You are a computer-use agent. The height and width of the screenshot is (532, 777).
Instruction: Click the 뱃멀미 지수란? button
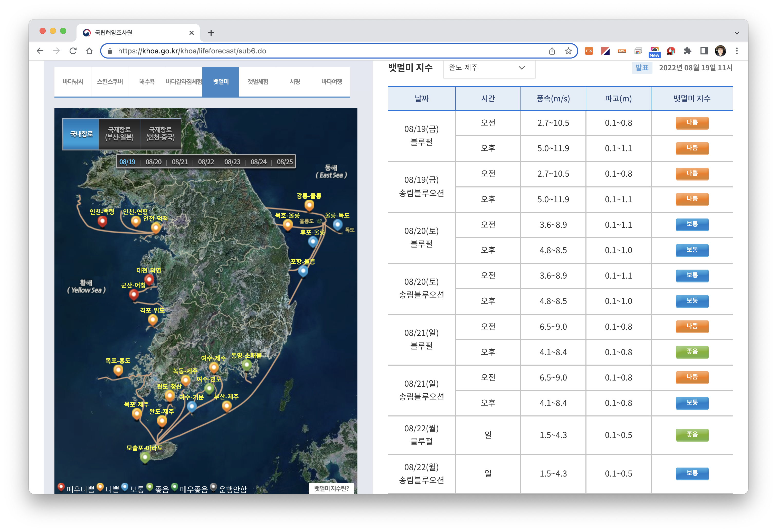coord(331,489)
